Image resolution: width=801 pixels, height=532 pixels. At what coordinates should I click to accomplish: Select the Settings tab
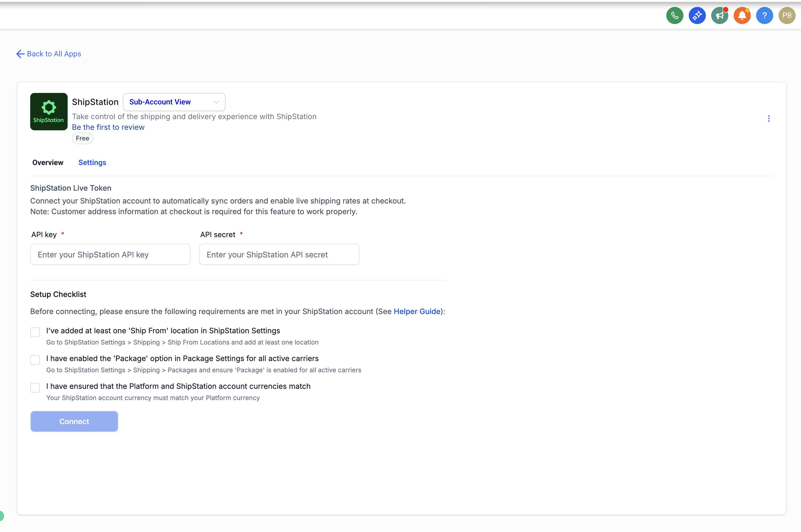[x=92, y=163]
